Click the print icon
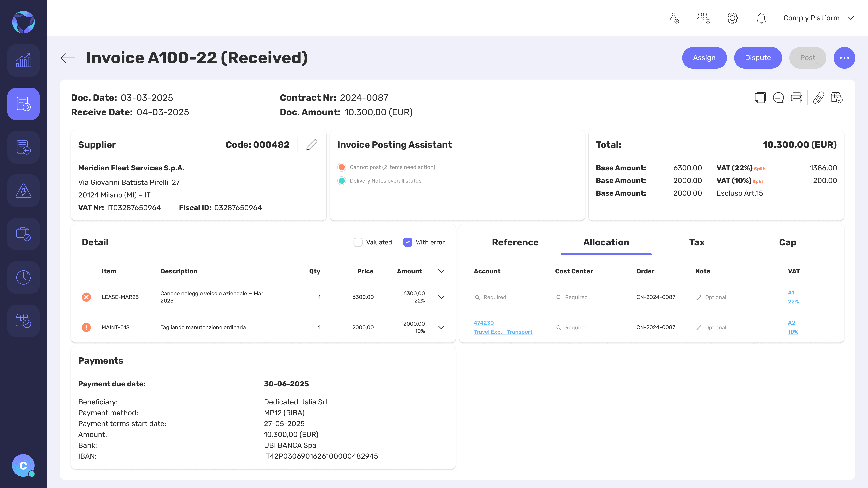This screenshot has width=868, height=488. click(x=797, y=98)
